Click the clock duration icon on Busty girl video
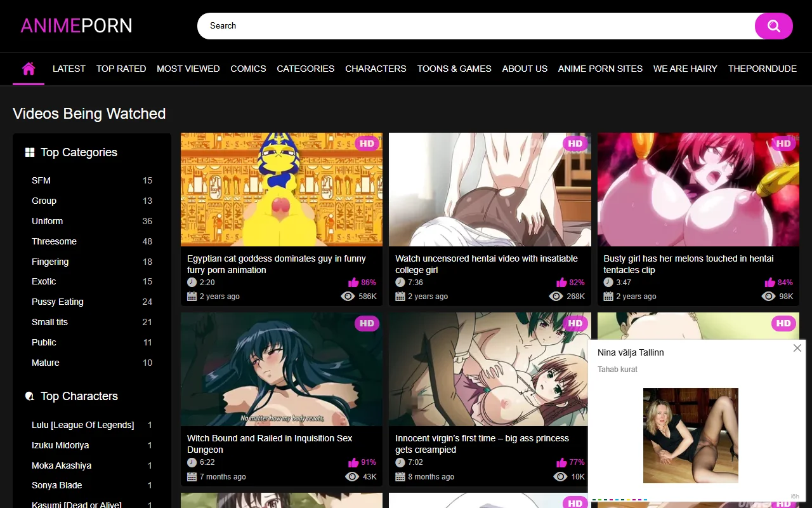The width and height of the screenshot is (812, 508). point(609,281)
